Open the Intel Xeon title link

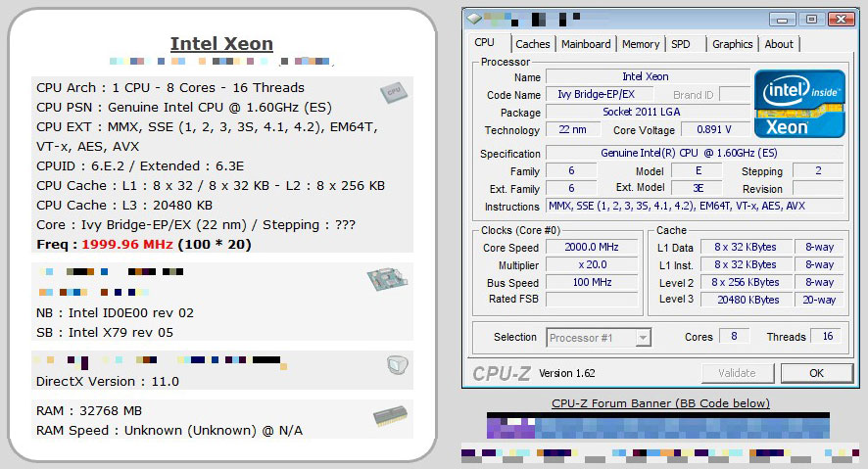pyautogui.click(x=221, y=44)
